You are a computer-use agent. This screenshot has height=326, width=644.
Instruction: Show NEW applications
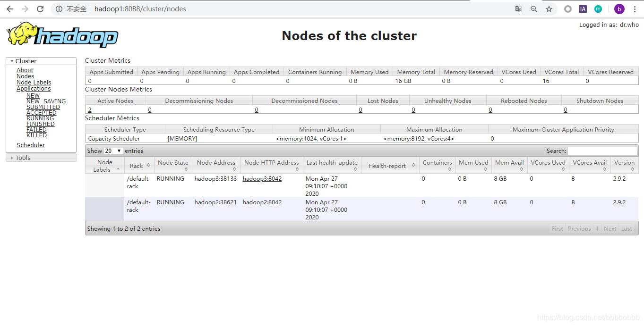point(33,95)
